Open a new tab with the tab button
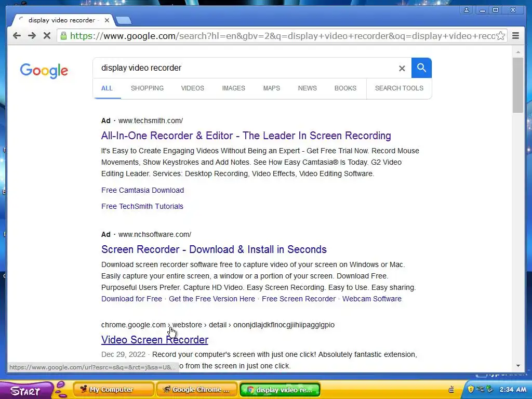The width and height of the screenshot is (532, 399). tap(124, 21)
